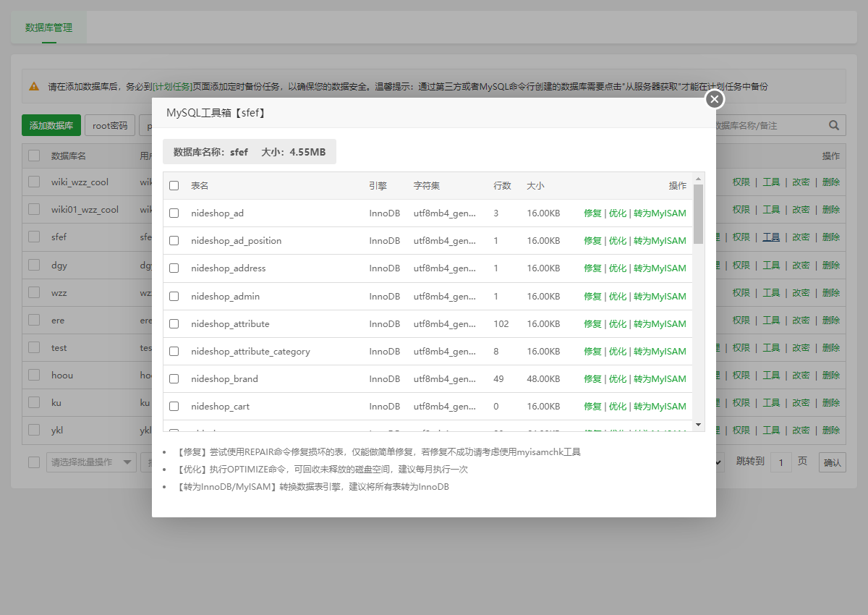Image resolution: width=868 pixels, height=615 pixels.
Task: Convert nideshop_admin to MyISAM
Action: (x=660, y=296)
